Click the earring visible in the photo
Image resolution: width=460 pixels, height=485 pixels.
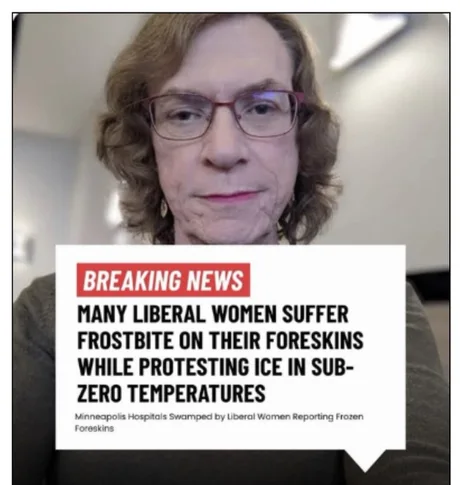(164, 209)
